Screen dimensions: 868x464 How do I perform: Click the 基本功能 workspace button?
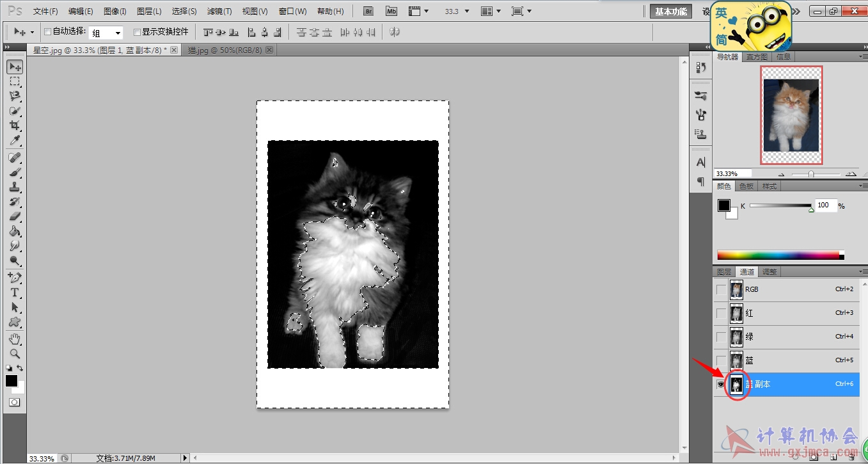671,12
